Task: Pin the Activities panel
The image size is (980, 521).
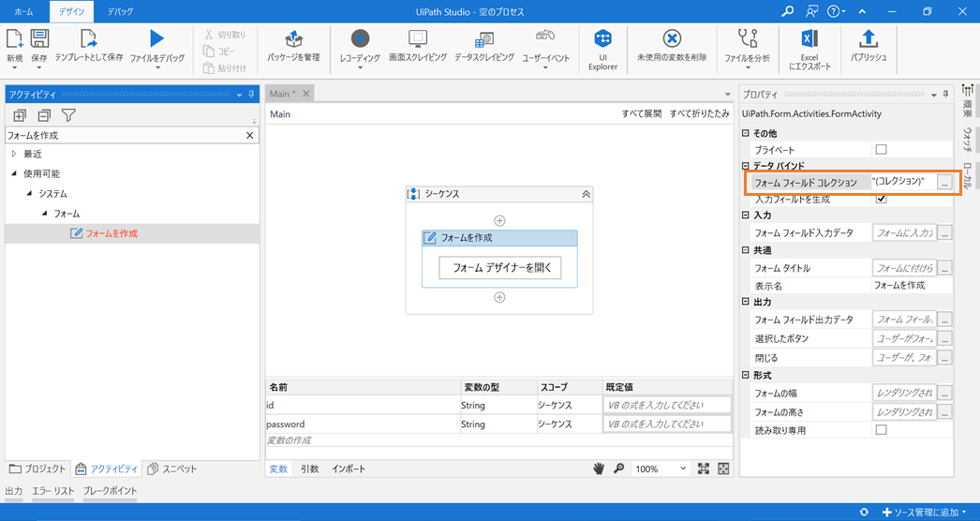Action: point(251,95)
